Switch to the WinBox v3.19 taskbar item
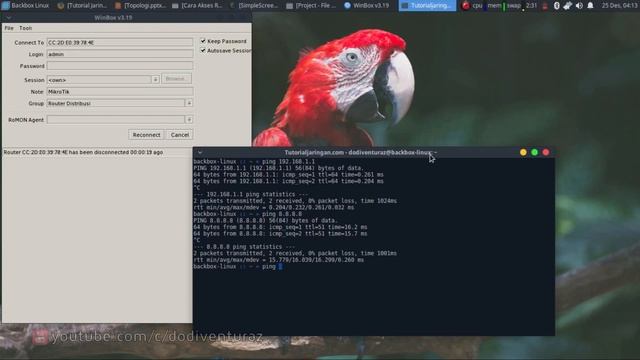 coord(367,5)
